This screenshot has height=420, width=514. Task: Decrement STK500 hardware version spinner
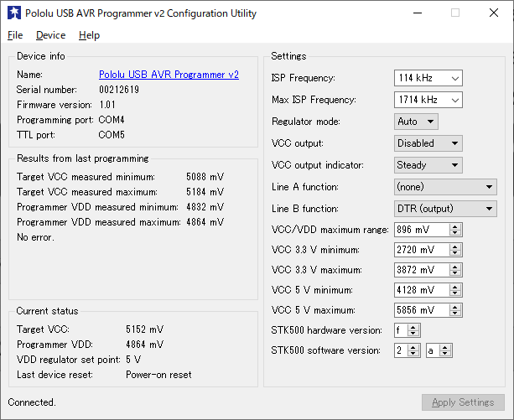click(413, 333)
